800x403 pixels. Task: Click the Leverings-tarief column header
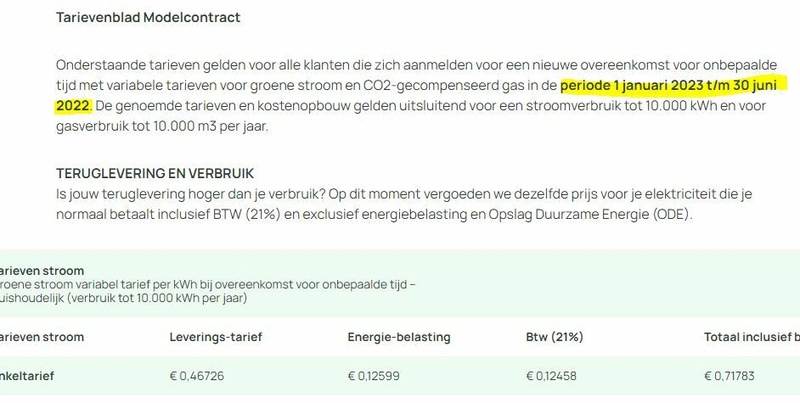coord(216,337)
